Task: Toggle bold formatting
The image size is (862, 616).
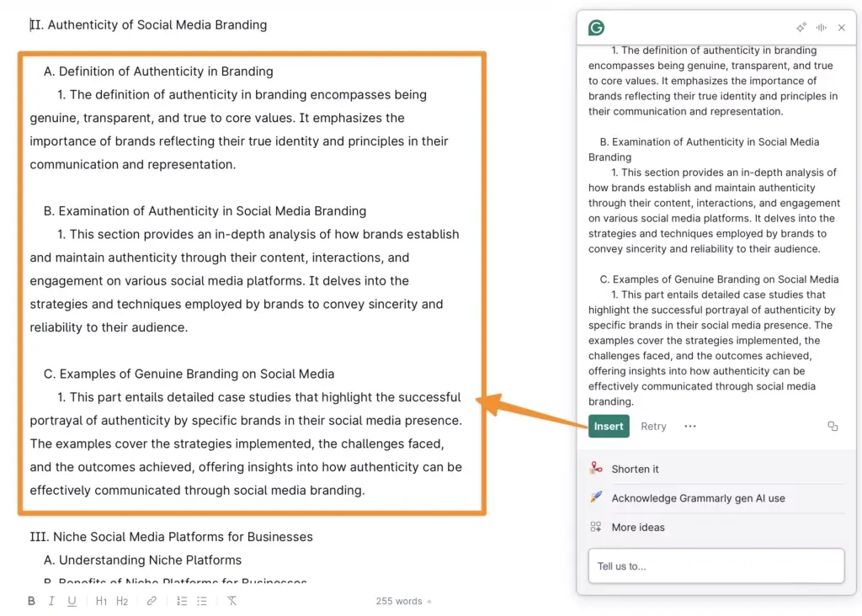Action: (31, 601)
